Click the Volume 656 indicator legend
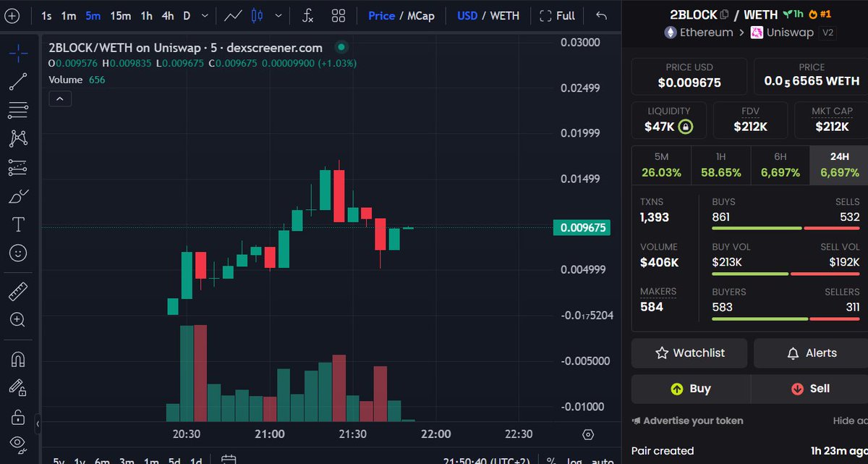This screenshot has width=868, height=464. 77,80
